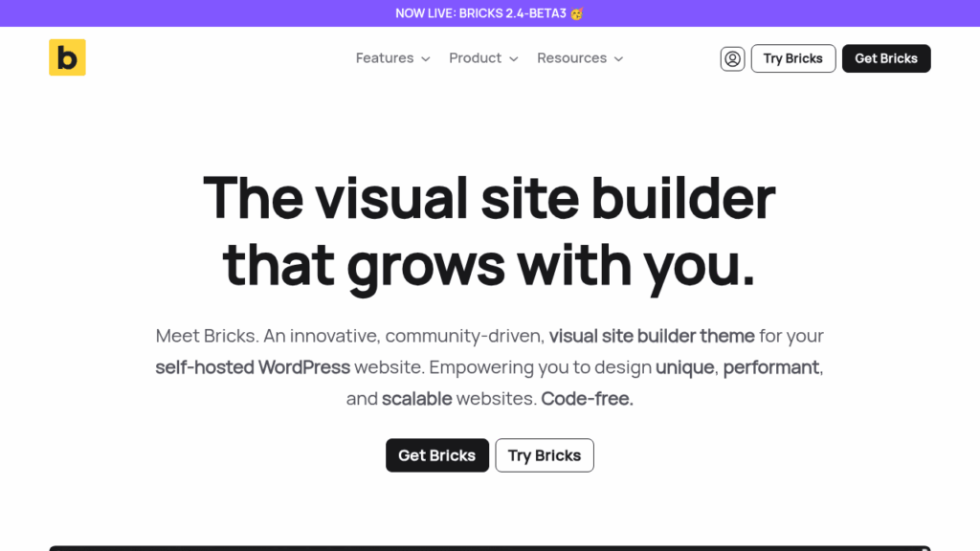980x551 pixels.
Task: Open the Features menu label
Action: coord(385,58)
